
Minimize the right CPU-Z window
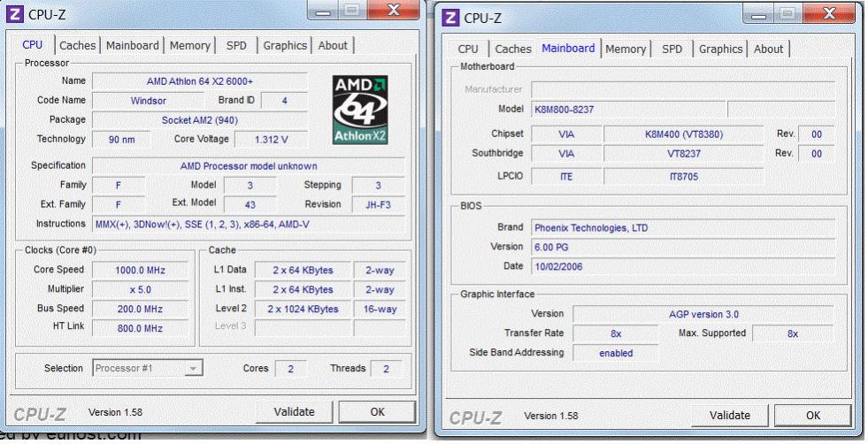(758, 13)
